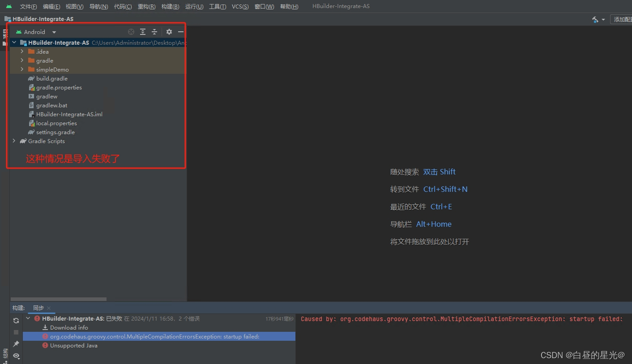Viewport: 632px width, 364px height.
Task: Hide the project panel with minus icon
Action: tap(181, 32)
